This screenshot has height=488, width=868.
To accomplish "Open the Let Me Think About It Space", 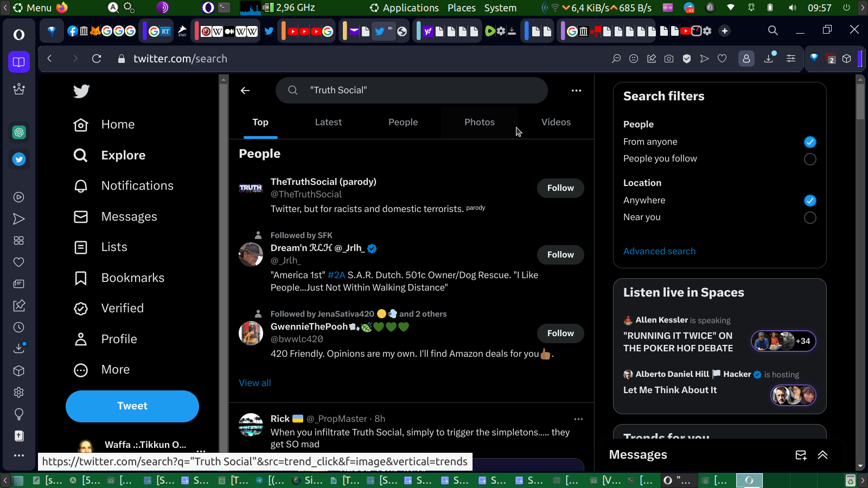I will (719, 388).
